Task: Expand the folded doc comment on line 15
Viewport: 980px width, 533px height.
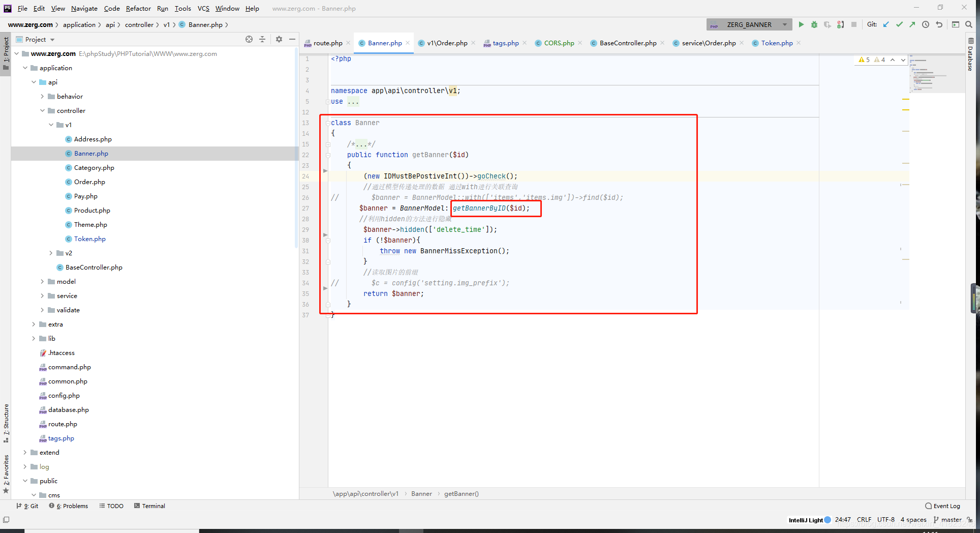Action: pos(328,144)
